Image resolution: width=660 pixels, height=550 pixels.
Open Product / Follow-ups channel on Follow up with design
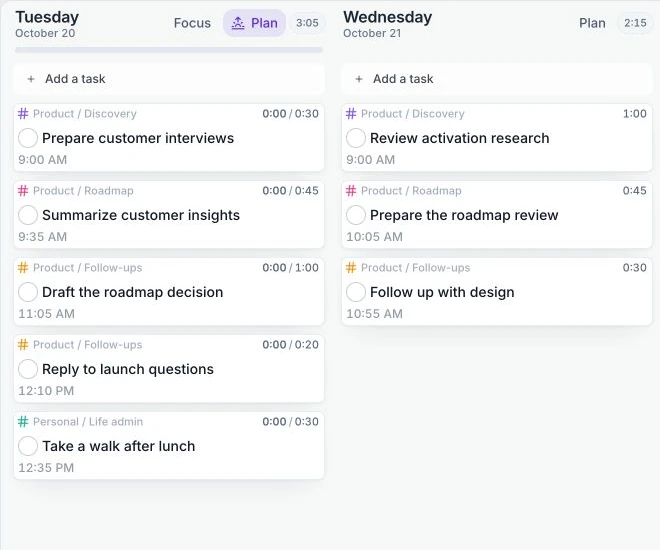coord(415,268)
